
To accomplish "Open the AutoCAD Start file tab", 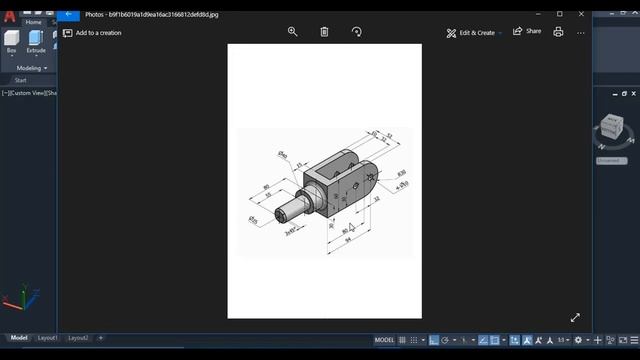I will (20, 80).
